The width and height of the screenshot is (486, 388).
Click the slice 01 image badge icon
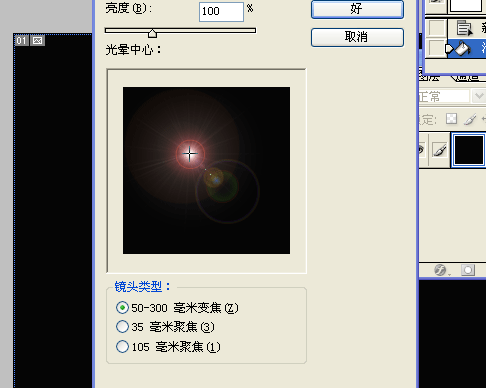(38, 41)
